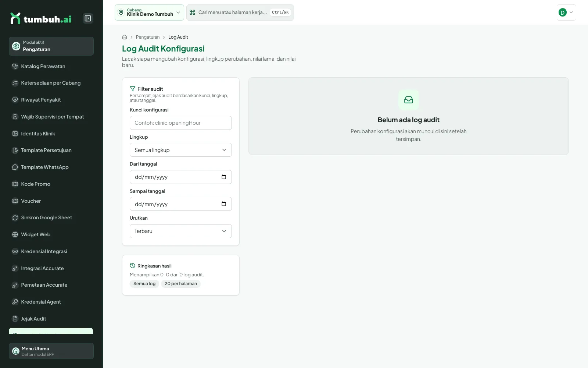Open the user avatar D menu

pyautogui.click(x=566, y=13)
